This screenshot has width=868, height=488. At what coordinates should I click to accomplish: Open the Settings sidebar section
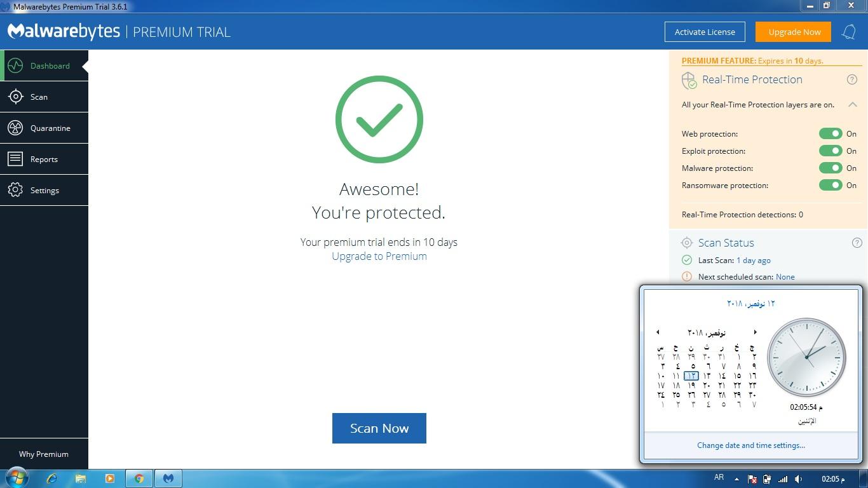click(44, 190)
